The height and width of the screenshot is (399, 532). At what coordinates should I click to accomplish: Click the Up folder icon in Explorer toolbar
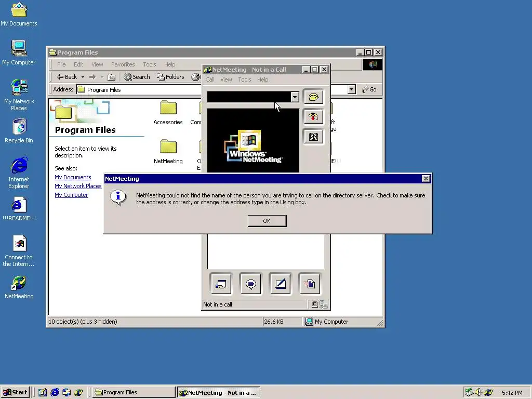click(111, 77)
